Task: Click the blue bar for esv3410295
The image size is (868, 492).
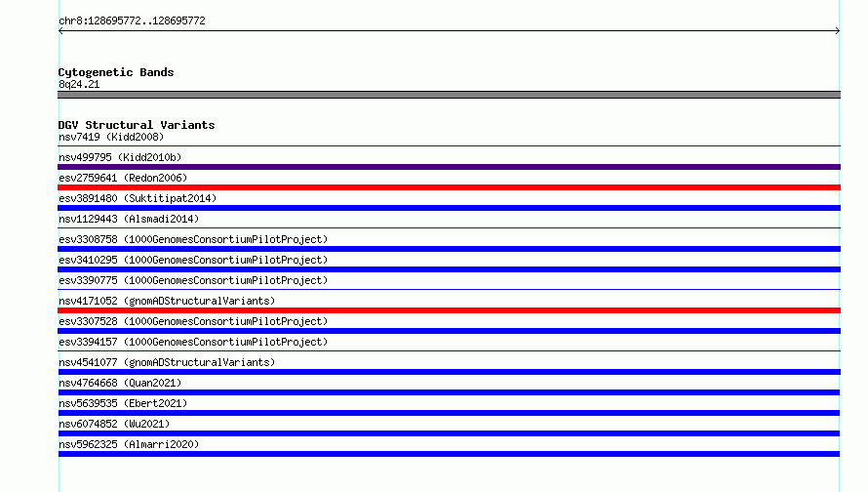Action: 449,269
